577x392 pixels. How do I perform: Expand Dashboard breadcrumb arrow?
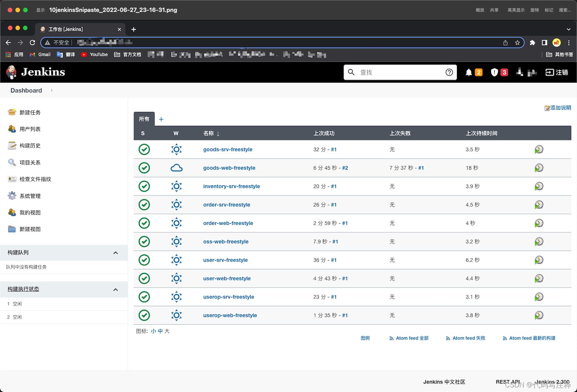click(52, 90)
